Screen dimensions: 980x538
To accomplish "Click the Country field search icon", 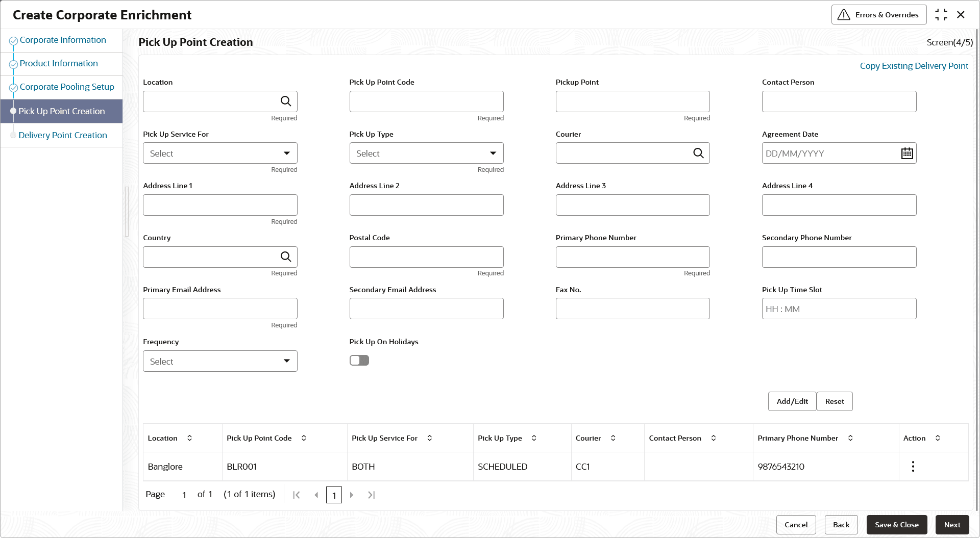I will click(x=286, y=257).
